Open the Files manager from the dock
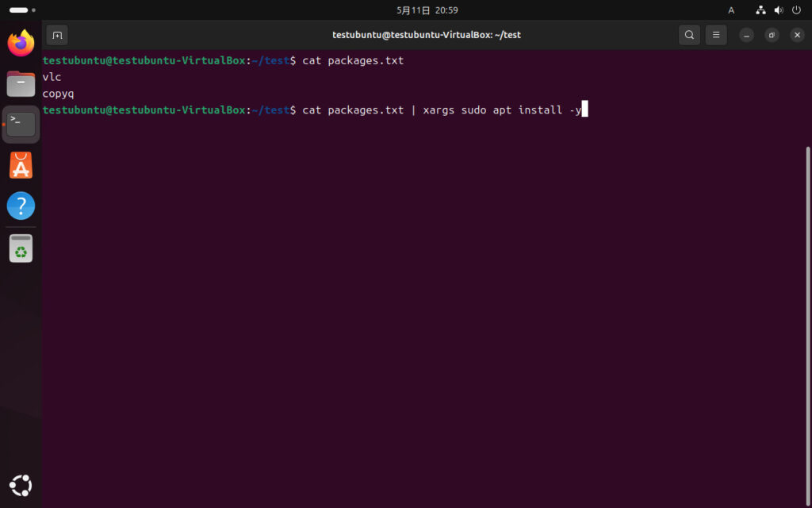The height and width of the screenshot is (508, 812). coord(21,83)
